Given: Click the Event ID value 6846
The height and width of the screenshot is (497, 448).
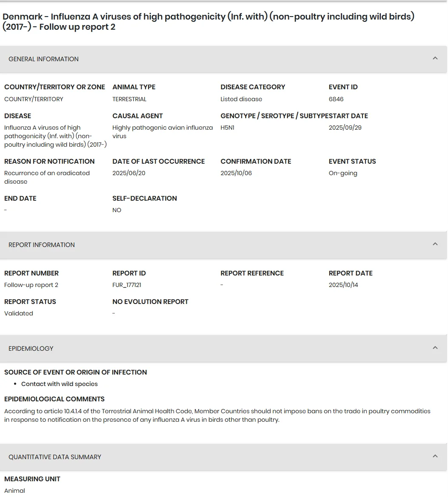Looking at the screenshot, I should [336, 99].
